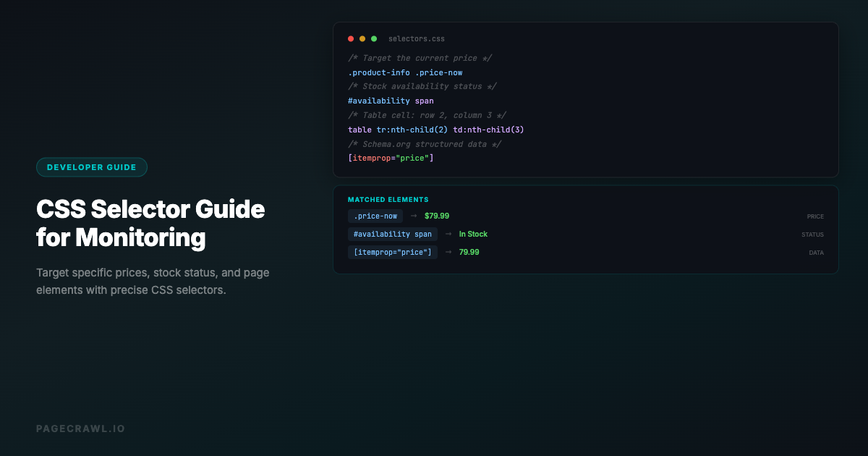Click the PAGECRAWL.IO footer link
The height and width of the screenshot is (456, 868).
80,428
